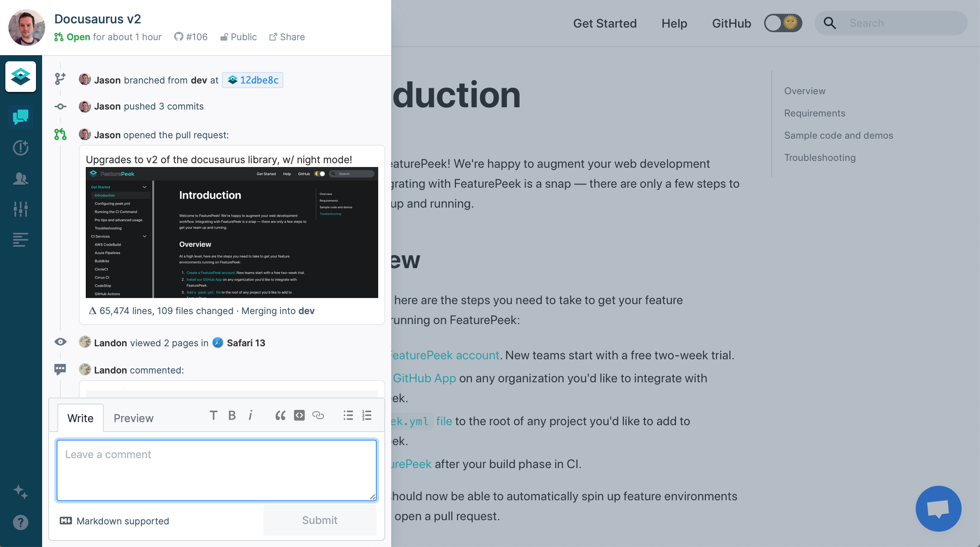Insert a link in the comment

coord(318,416)
